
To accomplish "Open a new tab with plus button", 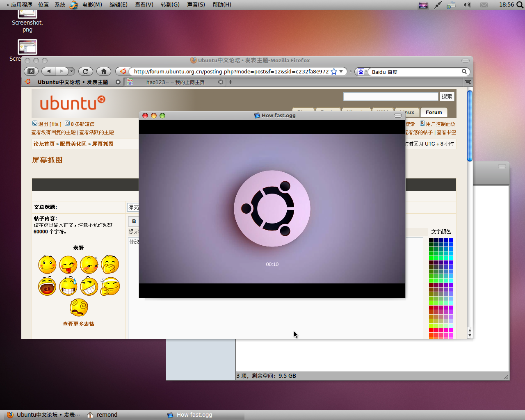I will [x=231, y=82].
